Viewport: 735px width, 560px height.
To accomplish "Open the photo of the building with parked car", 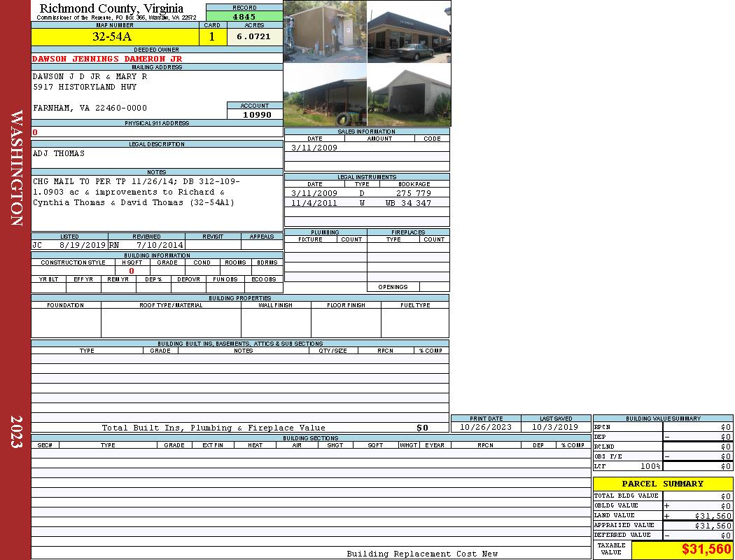I will click(409, 32).
